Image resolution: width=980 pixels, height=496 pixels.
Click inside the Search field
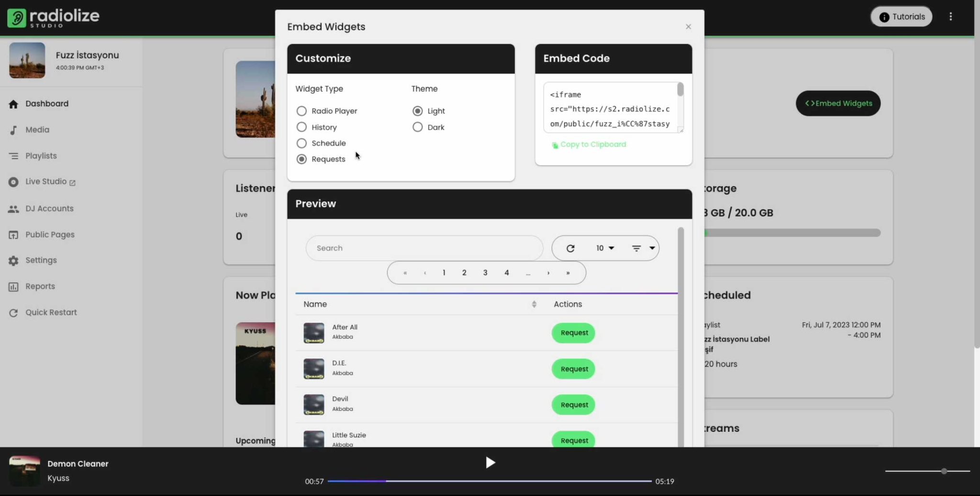point(424,248)
